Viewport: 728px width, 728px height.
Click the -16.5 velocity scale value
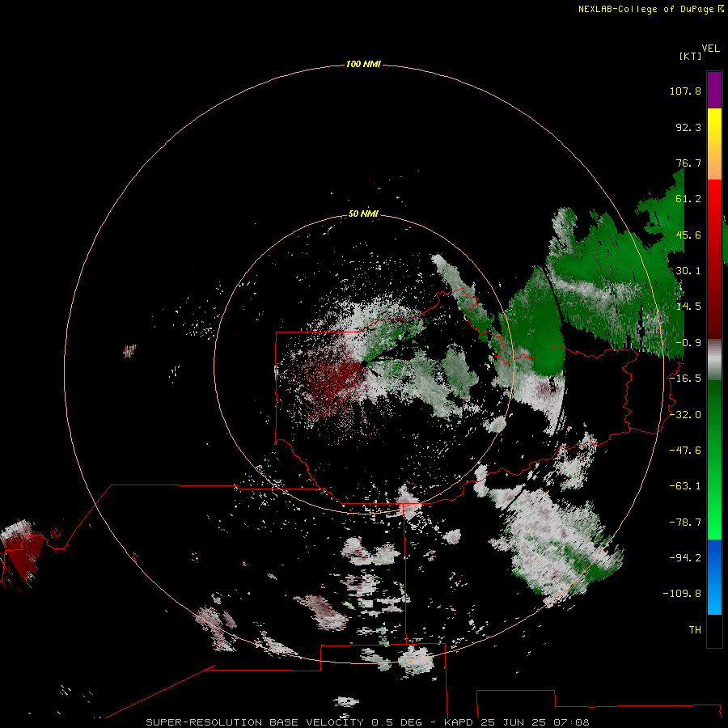tap(685, 379)
